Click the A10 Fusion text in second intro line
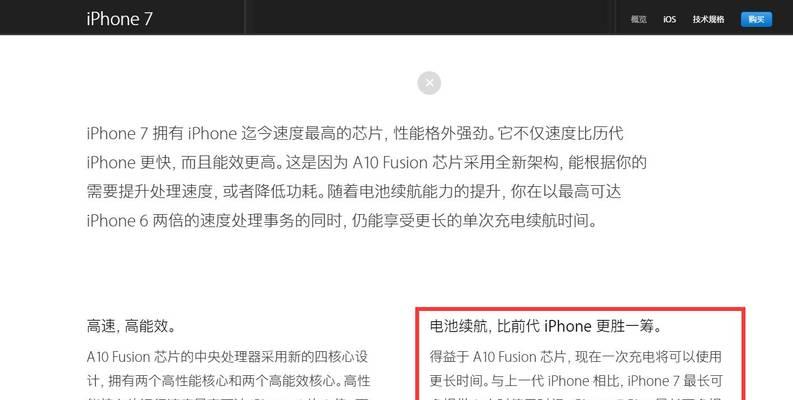 pos(390,162)
